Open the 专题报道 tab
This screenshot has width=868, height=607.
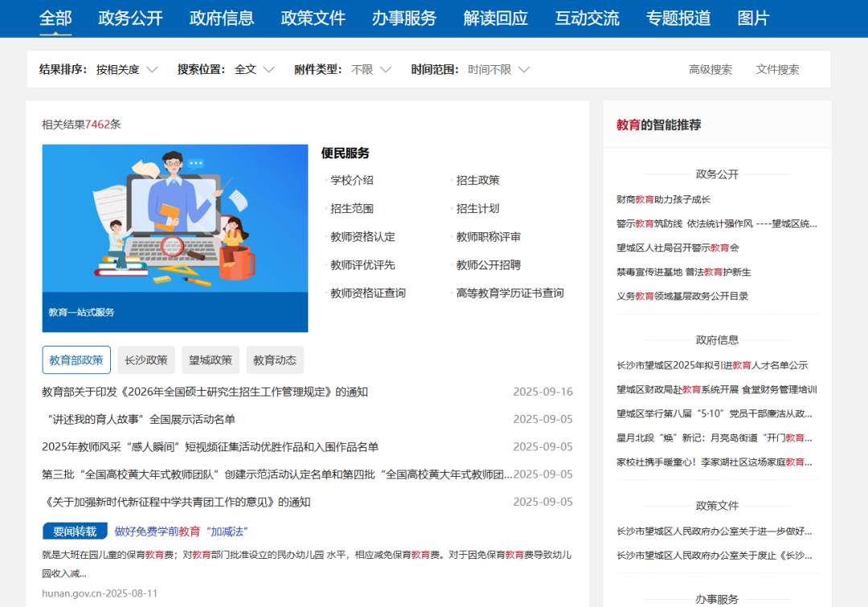coord(678,18)
